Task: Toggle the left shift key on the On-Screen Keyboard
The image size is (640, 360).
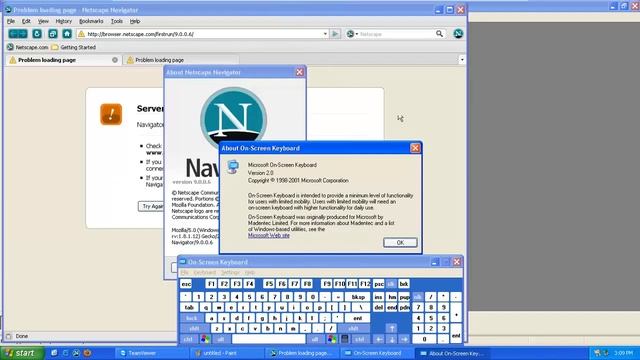Action: [x=194, y=329]
